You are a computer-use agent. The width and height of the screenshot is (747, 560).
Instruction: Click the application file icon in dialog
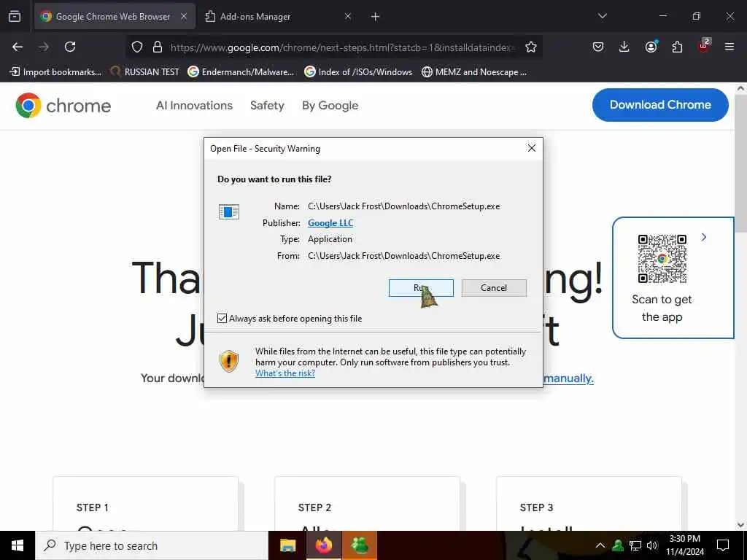click(228, 211)
